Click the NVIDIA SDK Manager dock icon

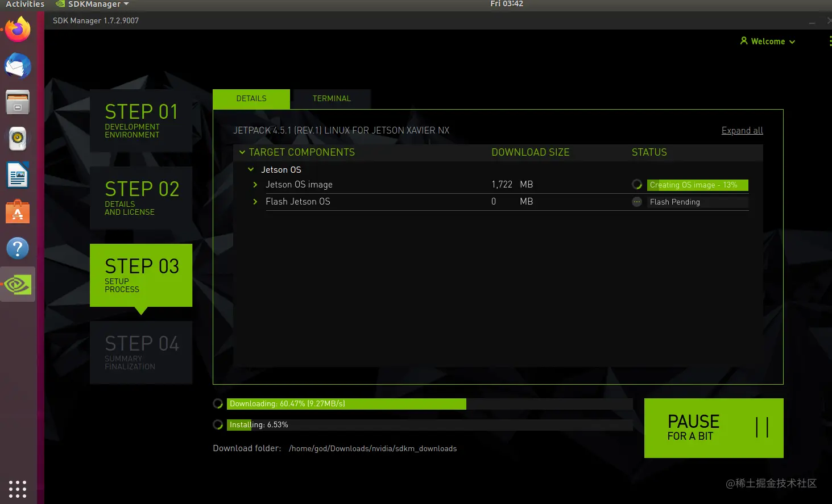(18, 284)
